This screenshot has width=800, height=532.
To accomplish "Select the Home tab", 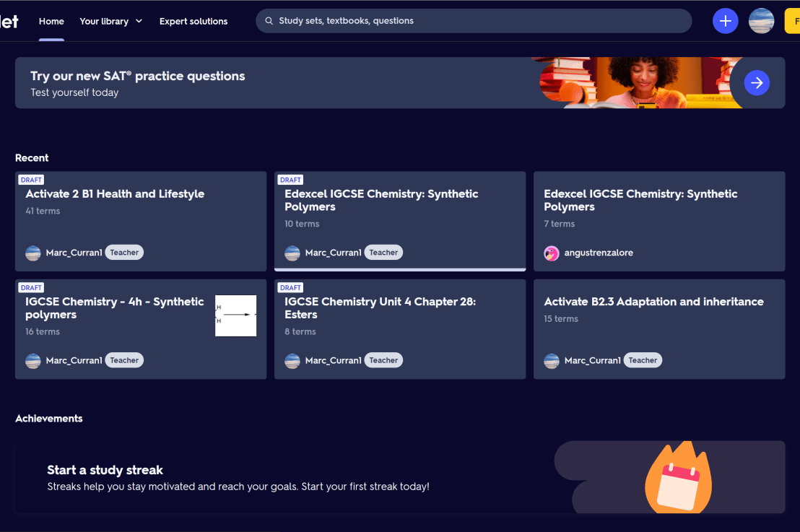I will point(51,21).
